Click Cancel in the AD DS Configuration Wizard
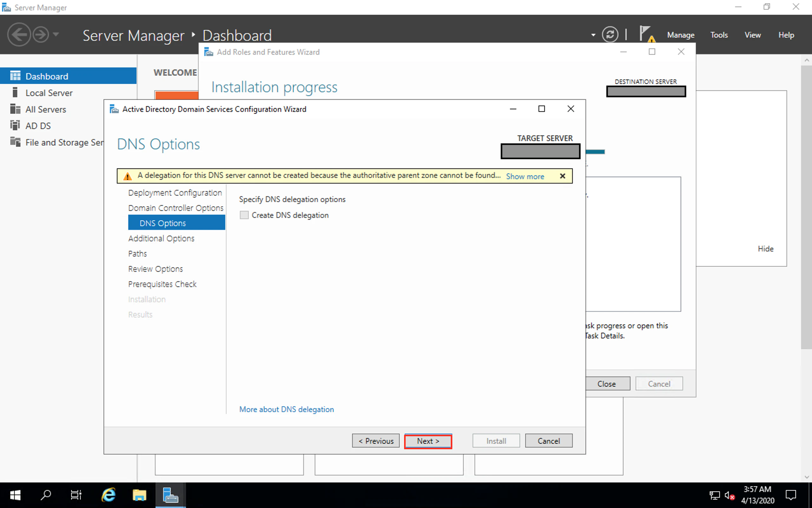Viewport: 812px width, 508px height. point(549,441)
